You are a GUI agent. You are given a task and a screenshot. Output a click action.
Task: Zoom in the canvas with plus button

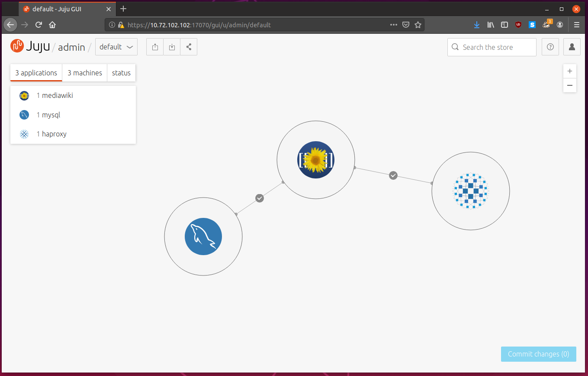(570, 71)
